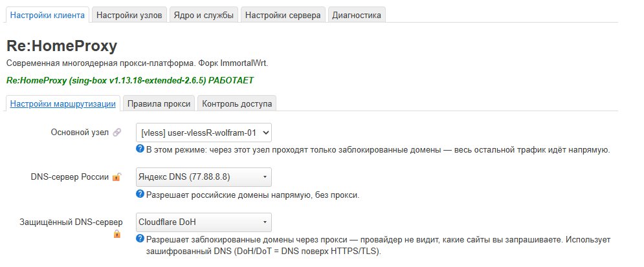644x267 pixels.
Task: Click the help icon under the Основной узел dropdown
Action: 140,149
